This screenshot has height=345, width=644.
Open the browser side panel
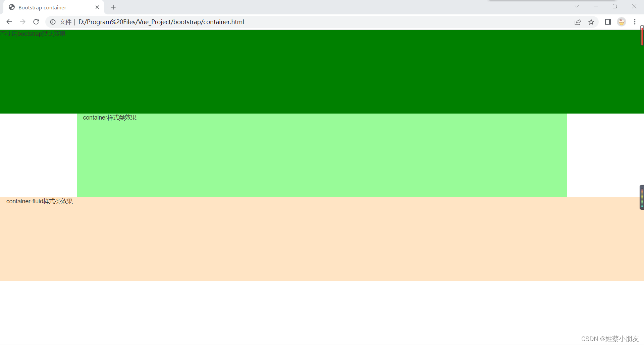pos(608,22)
